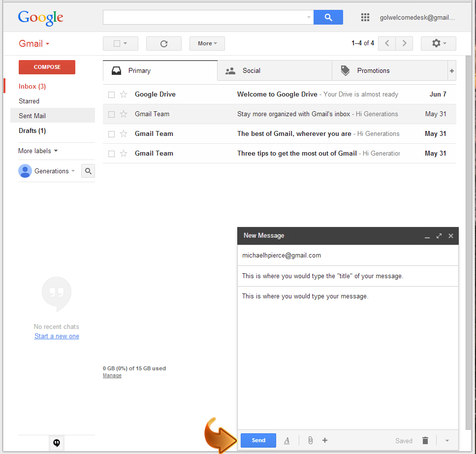Open Drafts (1) folder
The width and height of the screenshot is (476, 454).
click(32, 131)
